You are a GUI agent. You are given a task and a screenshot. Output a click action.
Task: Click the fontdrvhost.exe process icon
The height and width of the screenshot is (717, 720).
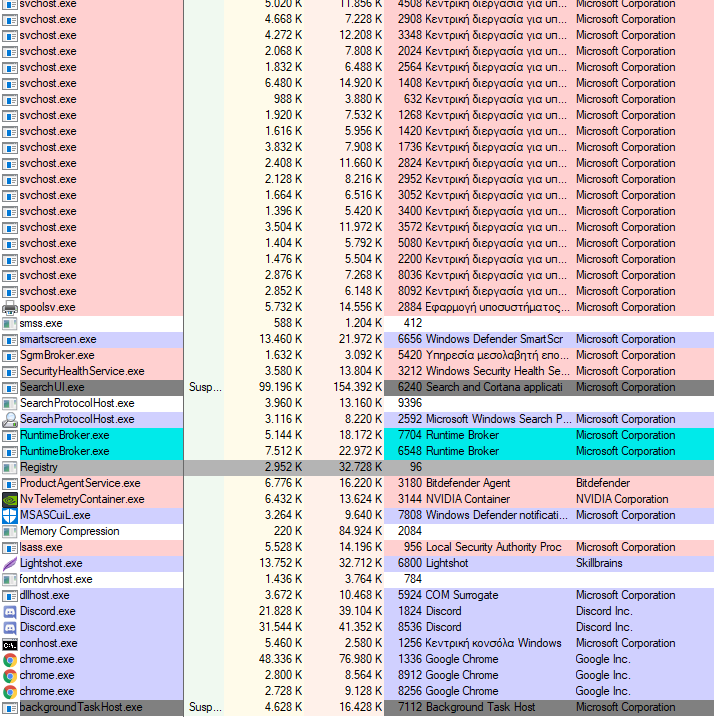click(x=10, y=580)
